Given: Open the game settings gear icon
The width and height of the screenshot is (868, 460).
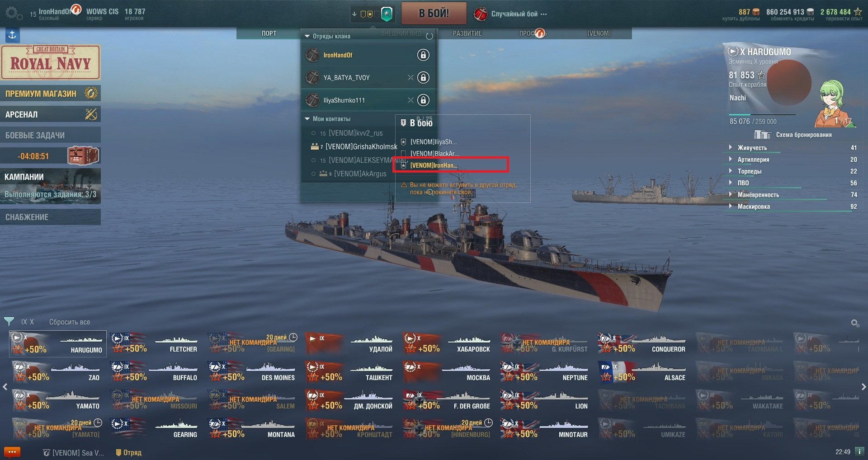Looking at the screenshot, I should tap(14, 13).
